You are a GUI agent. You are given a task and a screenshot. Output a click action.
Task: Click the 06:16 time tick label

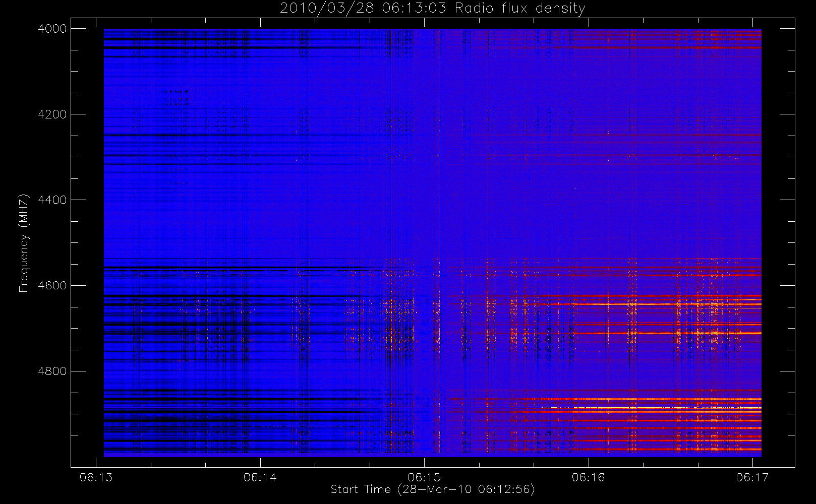coord(588,477)
